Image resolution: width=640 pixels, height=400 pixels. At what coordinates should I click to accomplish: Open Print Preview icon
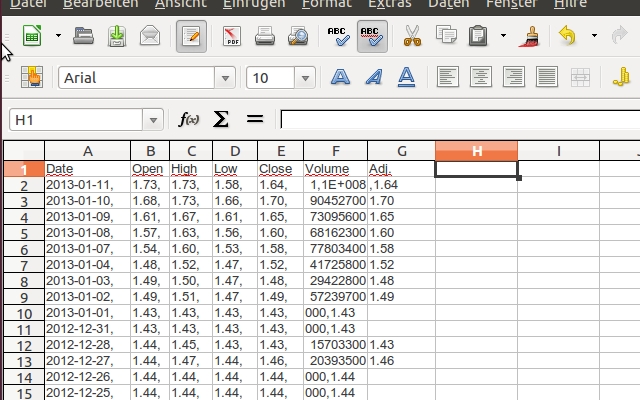[x=297, y=38]
